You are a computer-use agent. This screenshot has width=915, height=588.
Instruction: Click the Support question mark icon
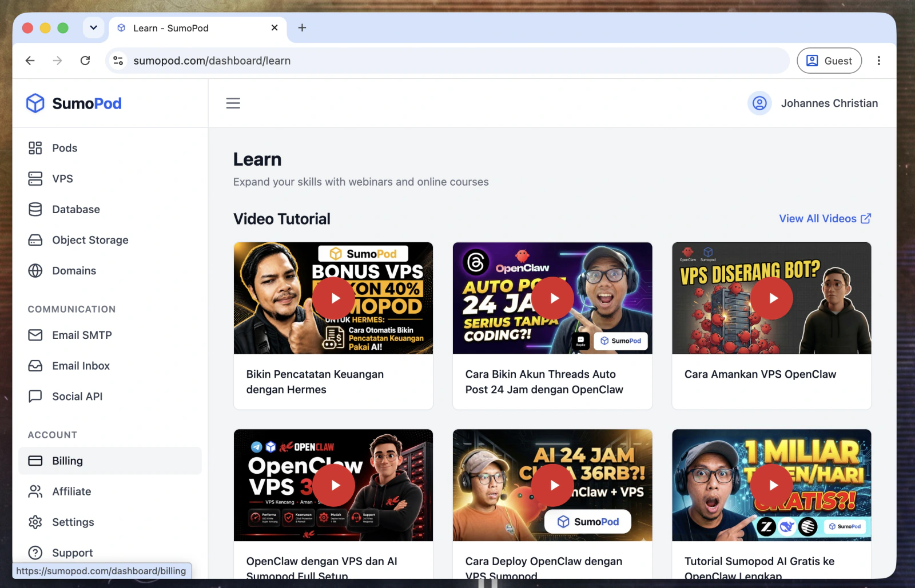click(35, 553)
